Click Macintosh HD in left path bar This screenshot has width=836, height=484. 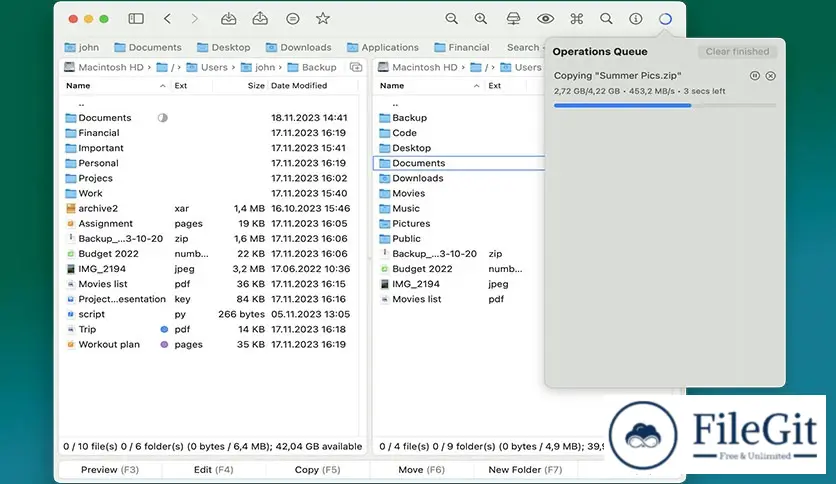pyautogui.click(x=103, y=67)
